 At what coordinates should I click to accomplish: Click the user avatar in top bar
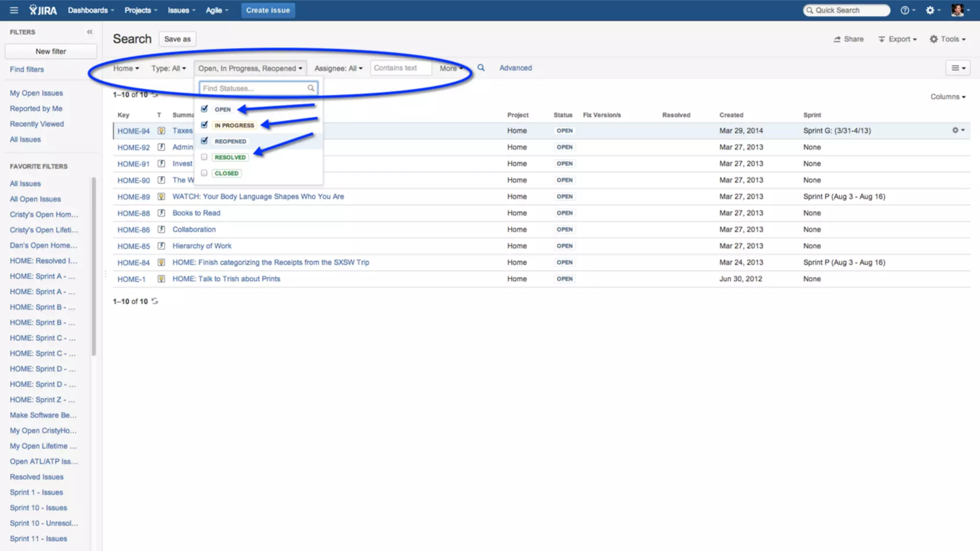(x=957, y=10)
